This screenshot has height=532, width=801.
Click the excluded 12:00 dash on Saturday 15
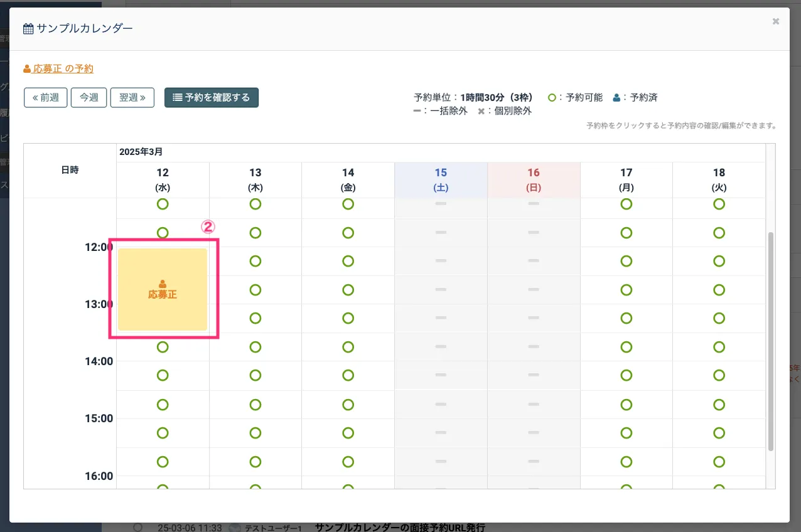point(441,261)
